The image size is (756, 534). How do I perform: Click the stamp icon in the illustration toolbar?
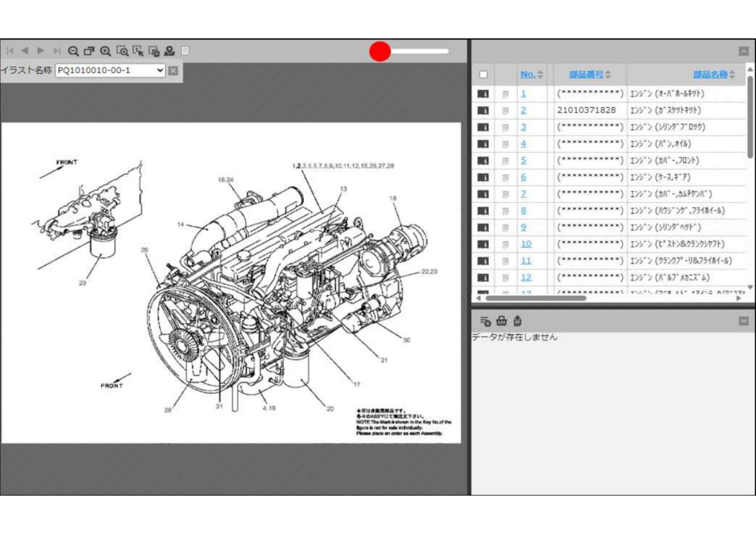coord(169,51)
